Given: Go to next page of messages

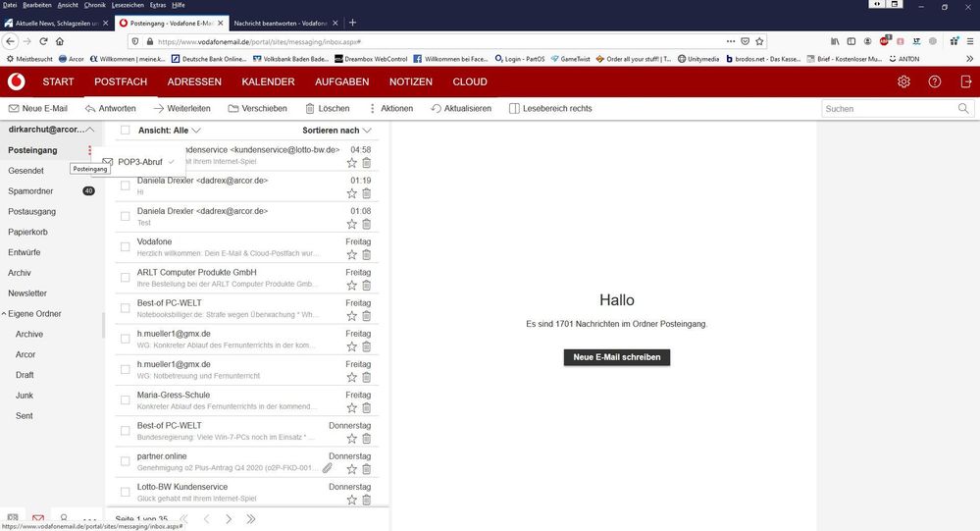Looking at the screenshot, I should (229, 519).
